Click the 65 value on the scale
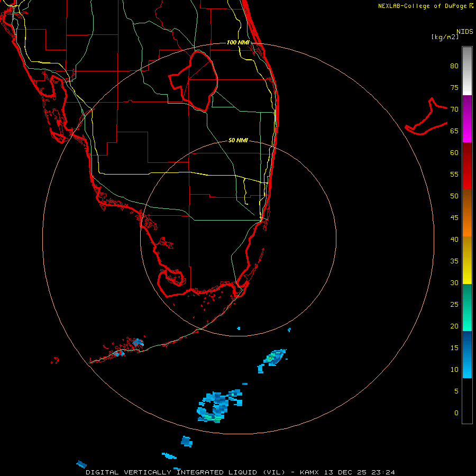Screen dimensions: 476x476 454,131
